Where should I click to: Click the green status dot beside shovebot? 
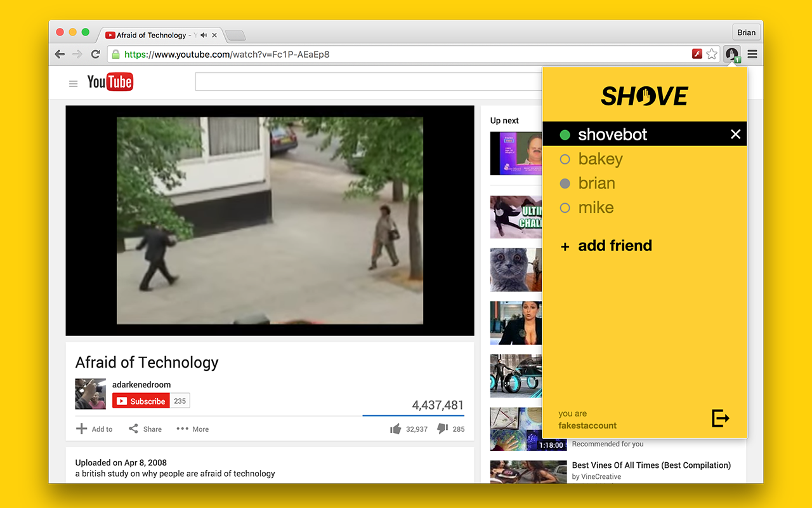(565, 135)
